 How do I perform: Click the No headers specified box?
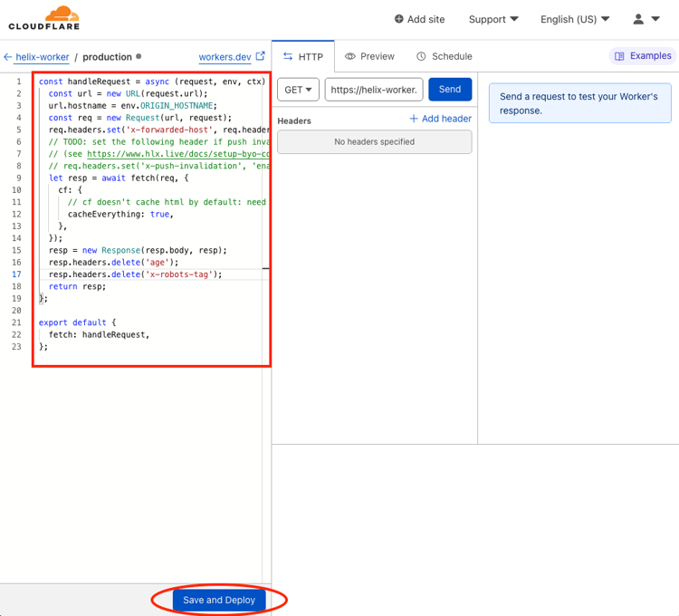pos(375,142)
